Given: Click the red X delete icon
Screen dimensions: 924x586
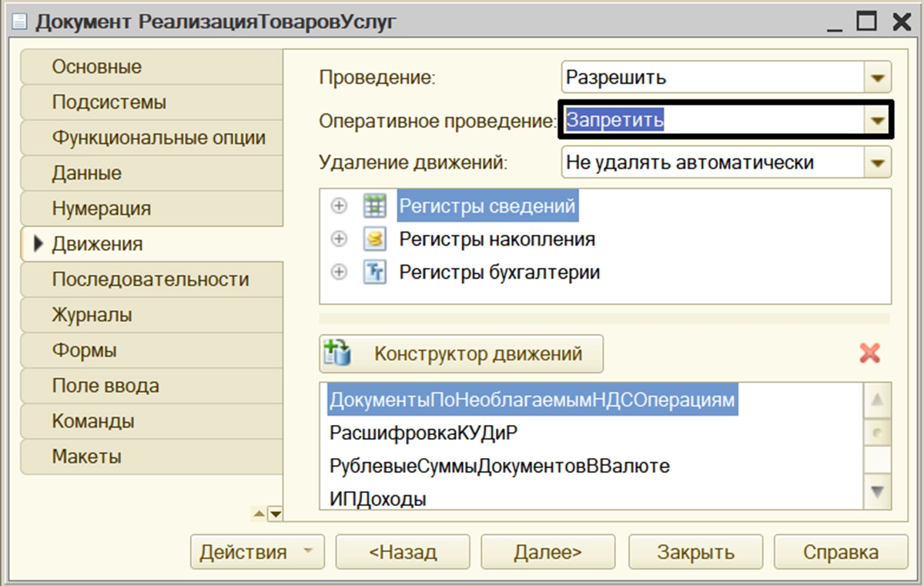Looking at the screenshot, I should 870,353.
